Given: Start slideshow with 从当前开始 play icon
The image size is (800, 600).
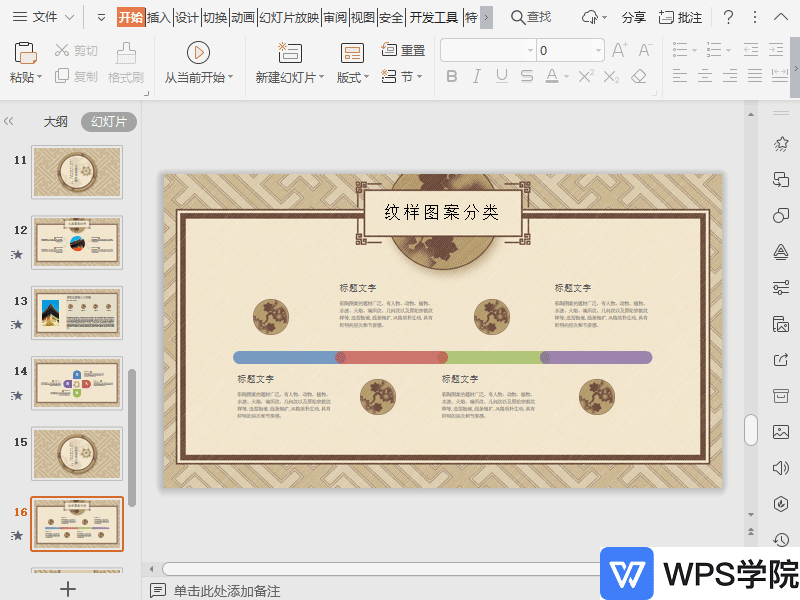Looking at the screenshot, I should point(198,51).
